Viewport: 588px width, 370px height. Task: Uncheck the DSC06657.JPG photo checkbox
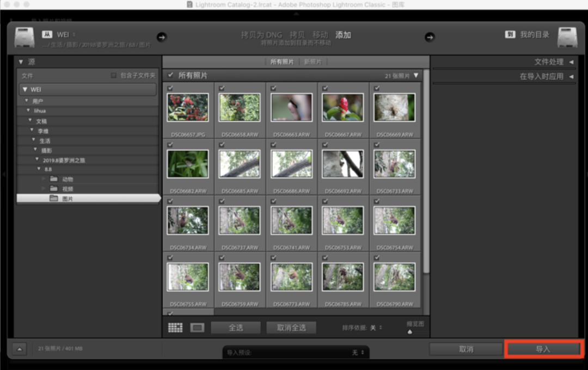(170, 88)
